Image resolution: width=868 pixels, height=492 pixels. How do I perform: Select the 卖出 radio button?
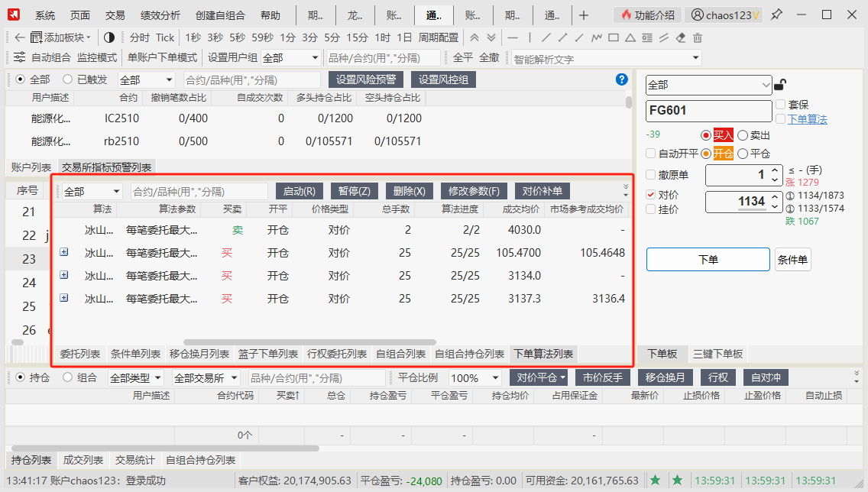pos(743,135)
